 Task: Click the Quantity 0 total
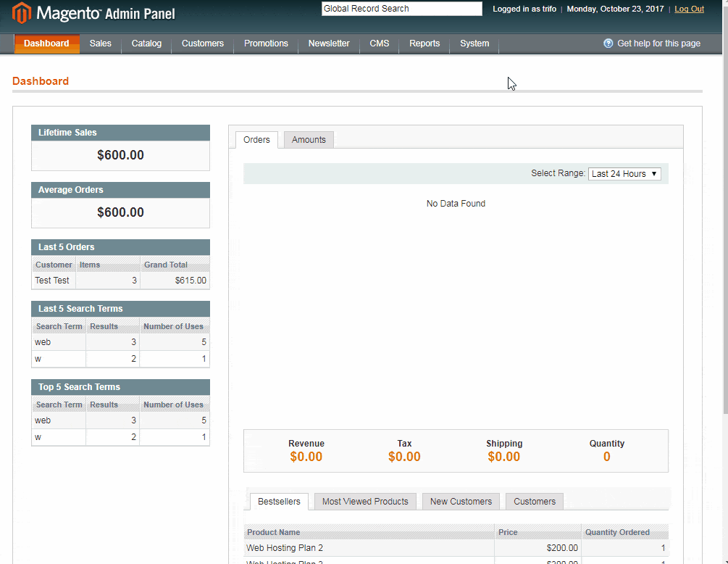(607, 457)
